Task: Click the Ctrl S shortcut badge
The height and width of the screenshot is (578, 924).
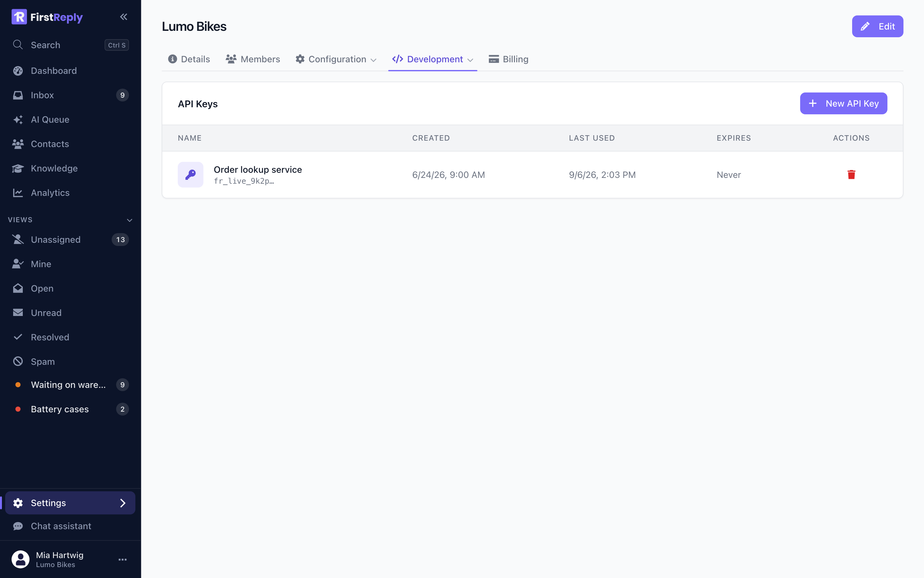Action: tap(117, 45)
